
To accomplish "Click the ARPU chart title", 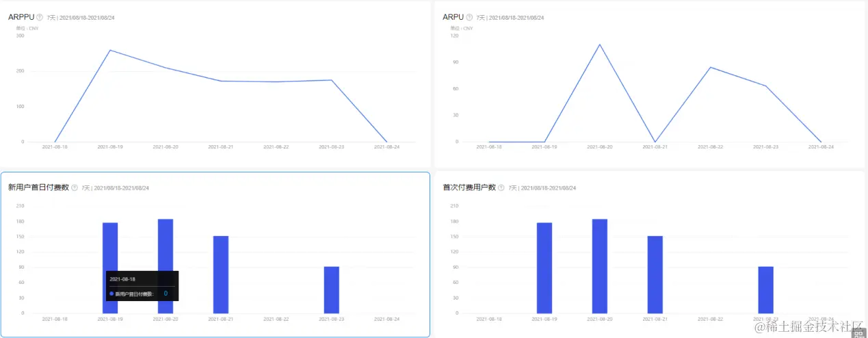I will coord(453,17).
